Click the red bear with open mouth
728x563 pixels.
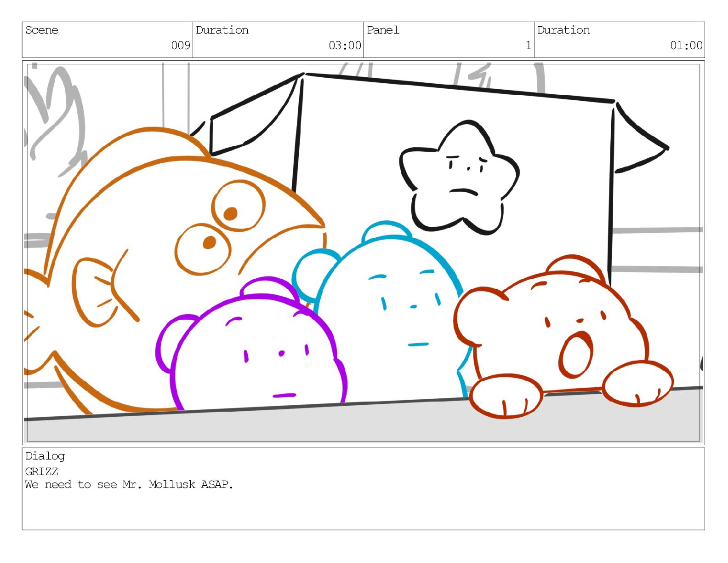click(x=563, y=336)
